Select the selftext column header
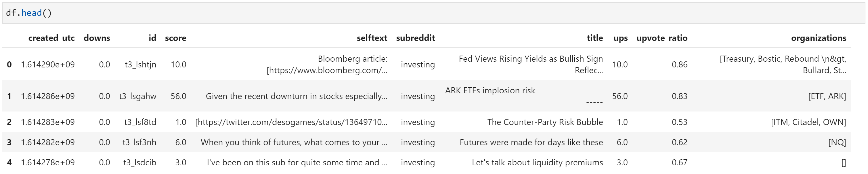The image size is (868, 174). (372, 38)
